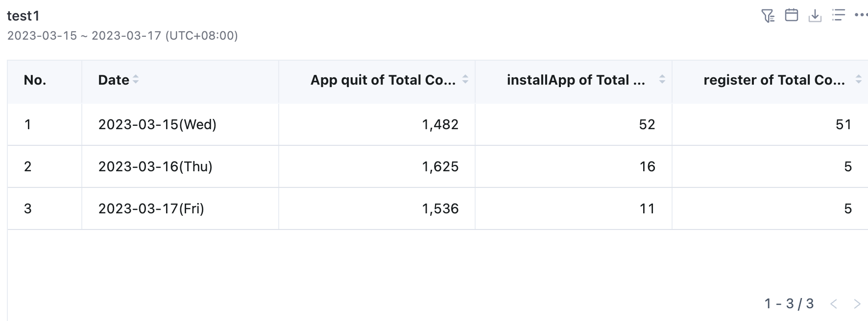Screen dimensions: 868x321
Task: Click the 1,625 App quit value
Action: [440, 167]
